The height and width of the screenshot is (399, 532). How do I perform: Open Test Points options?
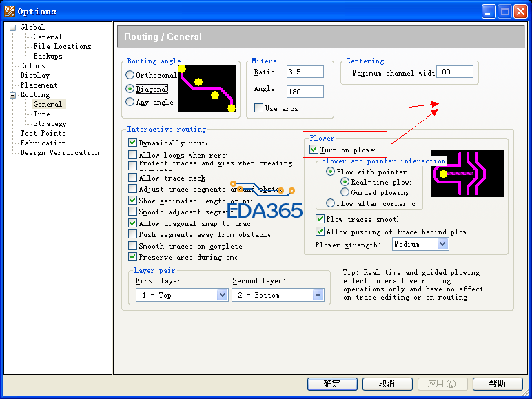[43, 133]
